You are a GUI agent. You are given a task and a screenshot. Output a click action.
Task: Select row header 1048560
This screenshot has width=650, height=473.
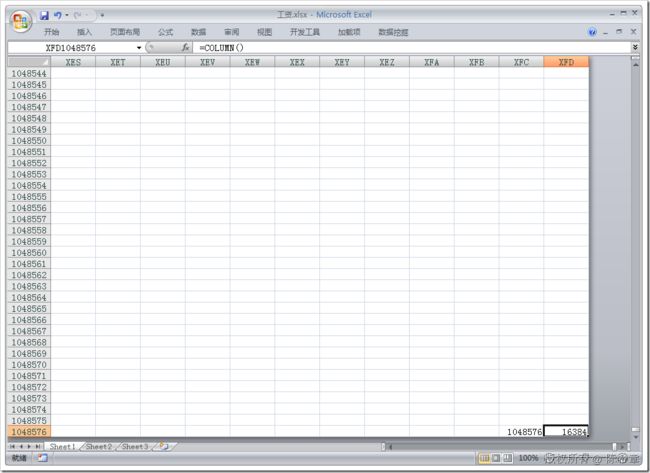coord(29,252)
